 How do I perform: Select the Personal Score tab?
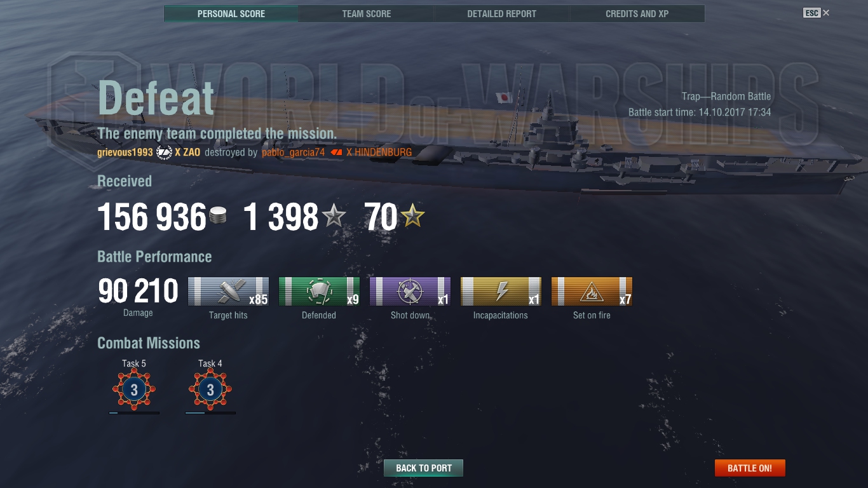[231, 13]
